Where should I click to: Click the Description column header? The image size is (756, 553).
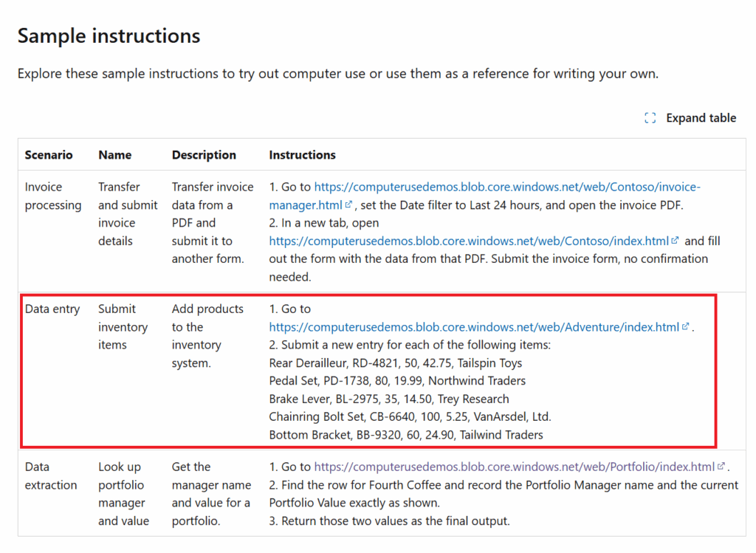(x=204, y=155)
